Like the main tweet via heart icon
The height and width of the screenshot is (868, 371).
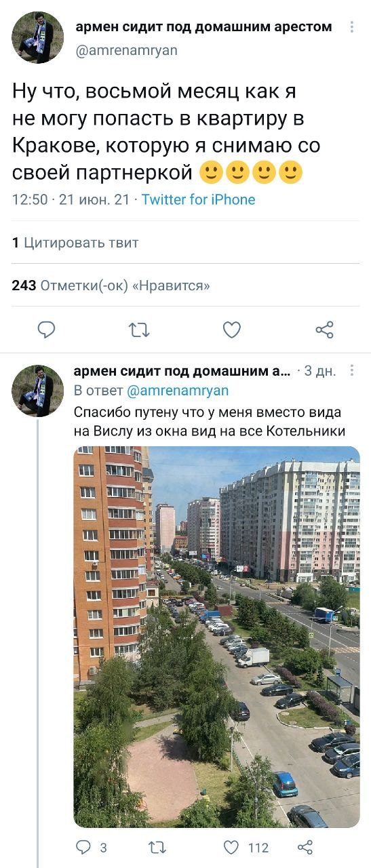point(232,330)
